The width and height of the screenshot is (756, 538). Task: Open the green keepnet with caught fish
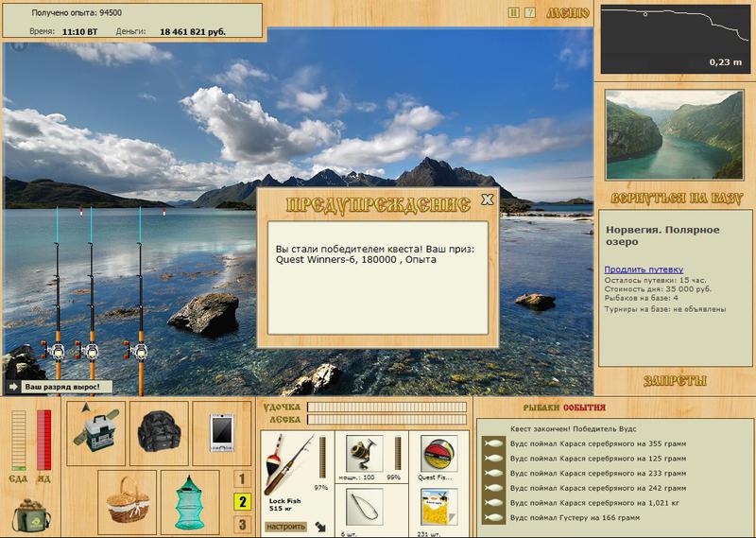tap(190, 502)
